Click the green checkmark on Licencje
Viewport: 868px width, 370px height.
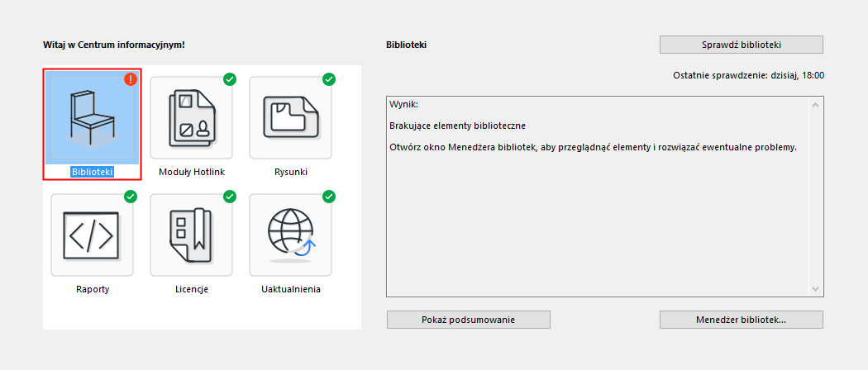(x=230, y=197)
